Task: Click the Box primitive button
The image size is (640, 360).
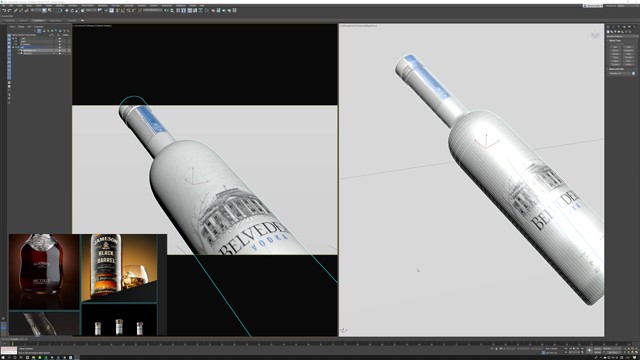Action: click(x=616, y=47)
